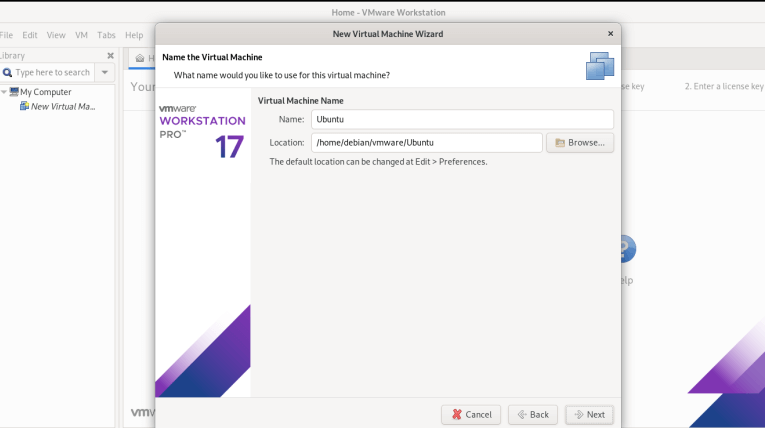
Task: Collapse the My Computer tree node
Action: tap(4, 92)
